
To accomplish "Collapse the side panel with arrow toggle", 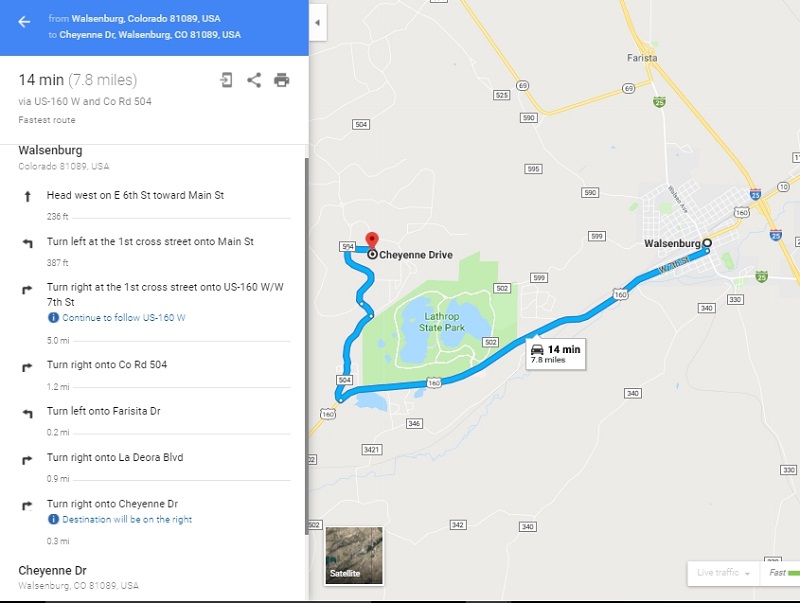I will tap(317, 22).
